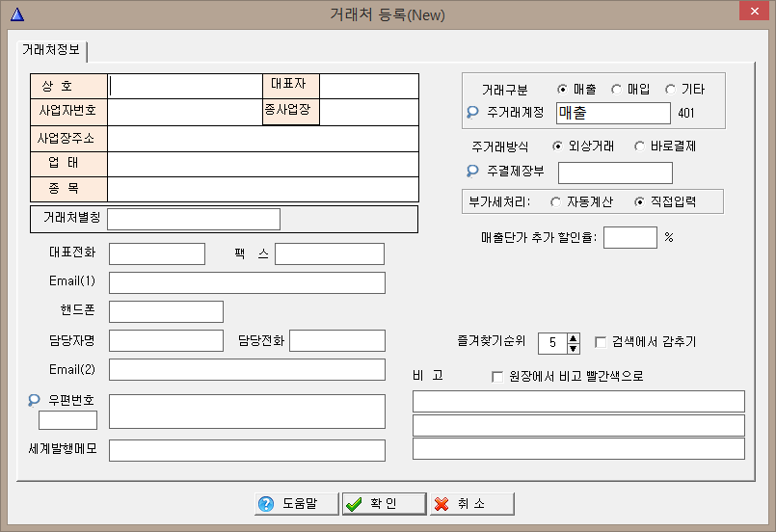Click the 대표전화 phone field

[x=157, y=253]
